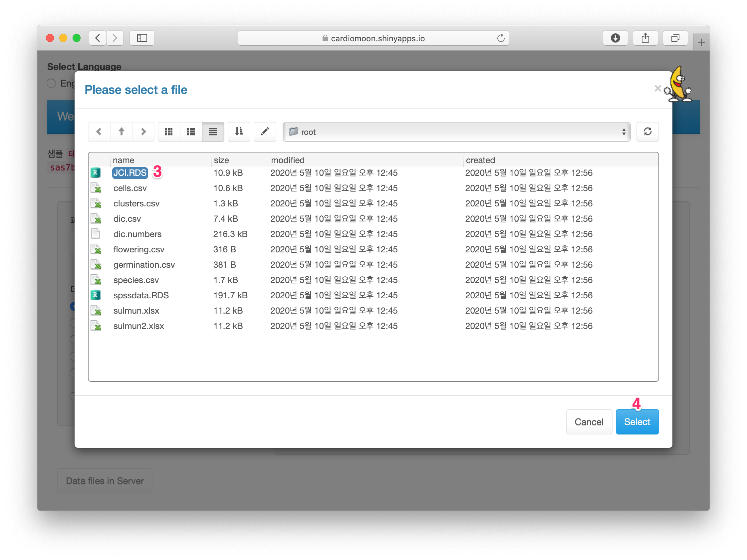Choose sulmun.xlsx from the list
This screenshot has width=747, height=560.
click(136, 311)
